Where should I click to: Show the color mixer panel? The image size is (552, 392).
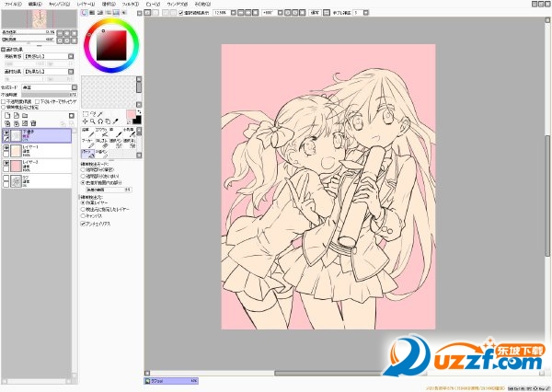(109, 13)
